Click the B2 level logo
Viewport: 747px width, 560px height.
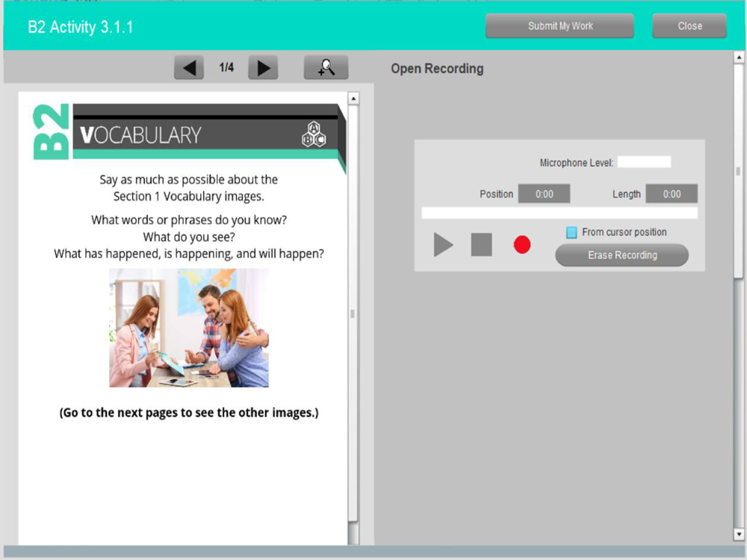click(x=51, y=131)
